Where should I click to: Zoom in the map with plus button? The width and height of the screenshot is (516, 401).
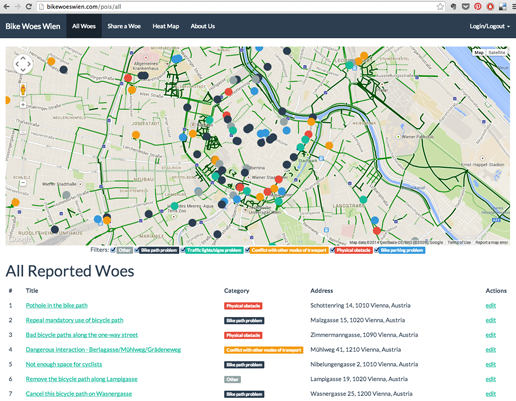[x=23, y=105]
